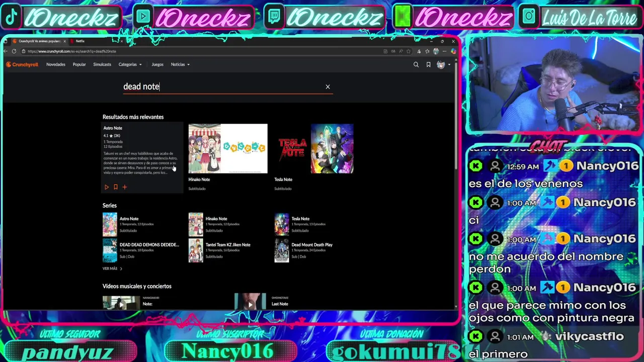Viewport: 644px width, 362px height.
Task: Clear the search query with the X
Action: [328, 86]
